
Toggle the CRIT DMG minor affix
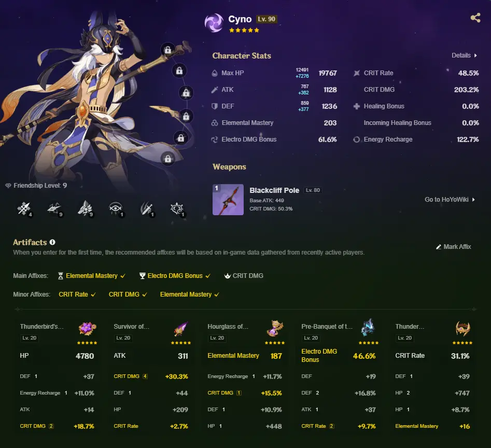[x=128, y=295]
